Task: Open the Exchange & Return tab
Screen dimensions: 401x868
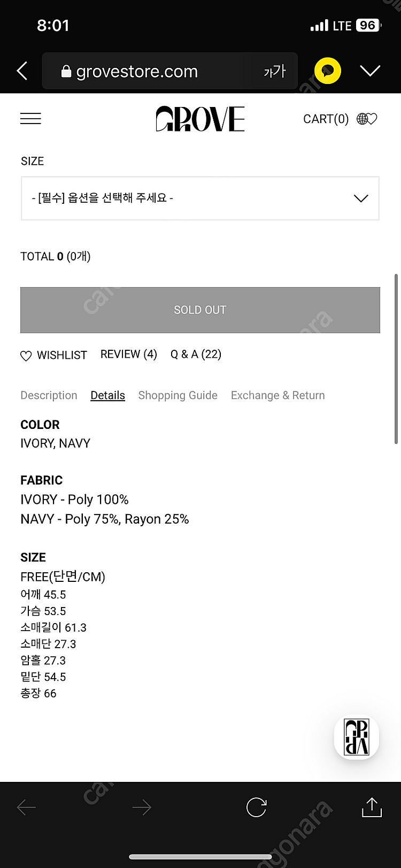Action: pos(277,395)
